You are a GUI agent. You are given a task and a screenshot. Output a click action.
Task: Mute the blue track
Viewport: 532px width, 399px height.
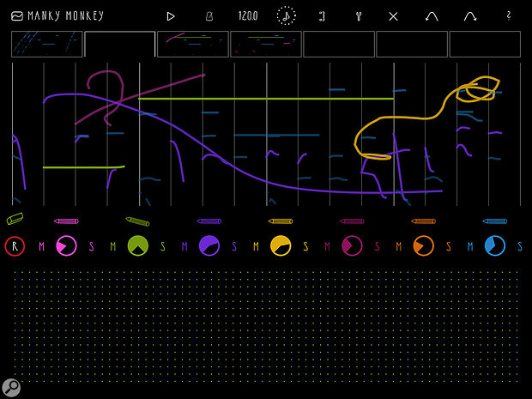coord(470,246)
